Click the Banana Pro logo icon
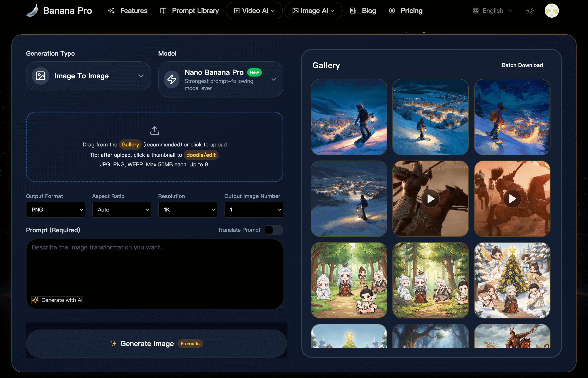 pos(32,11)
